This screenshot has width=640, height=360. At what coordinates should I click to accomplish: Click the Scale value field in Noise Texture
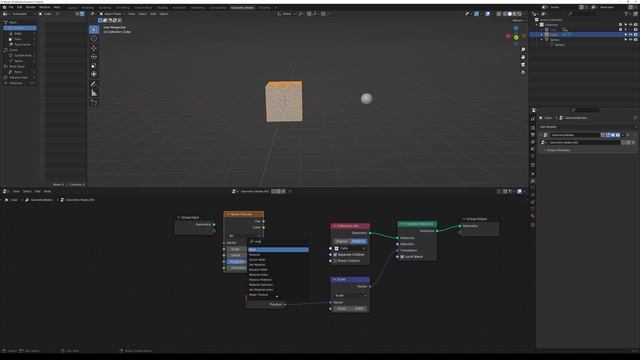coord(236,249)
